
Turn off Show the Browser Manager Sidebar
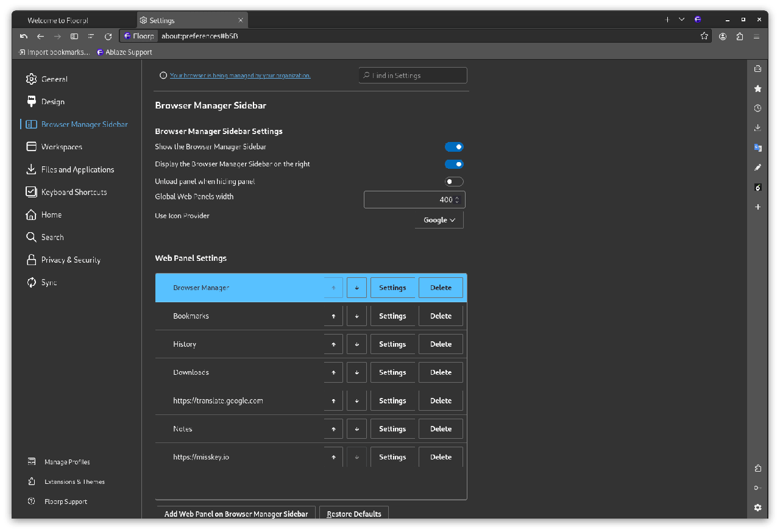[x=454, y=147]
